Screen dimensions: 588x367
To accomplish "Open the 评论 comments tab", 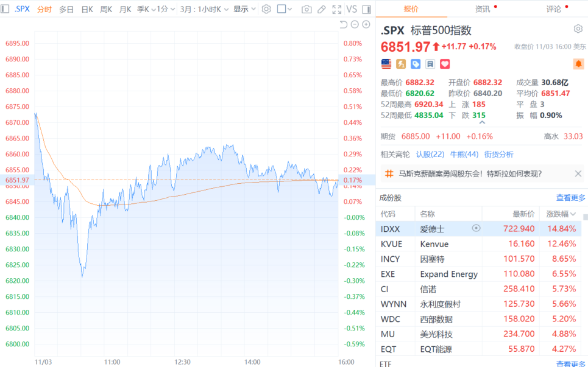I will click(x=553, y=9).
